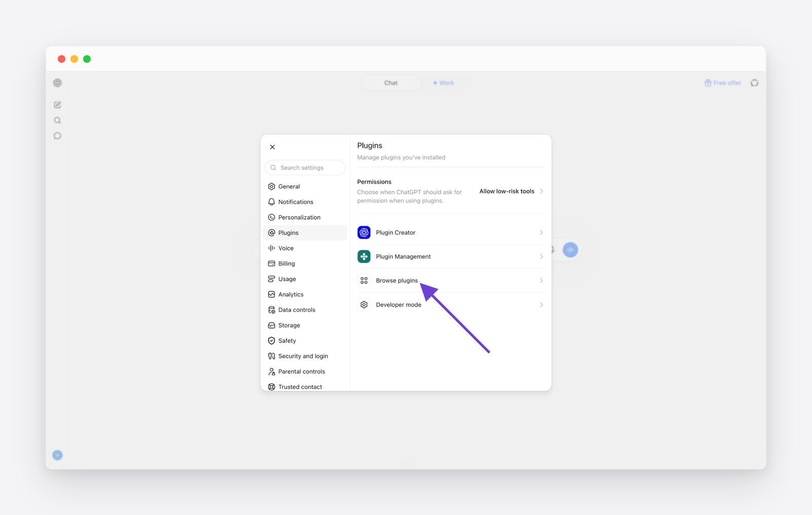
Task: Click the blue voice mode button
Action: [570, 250]
